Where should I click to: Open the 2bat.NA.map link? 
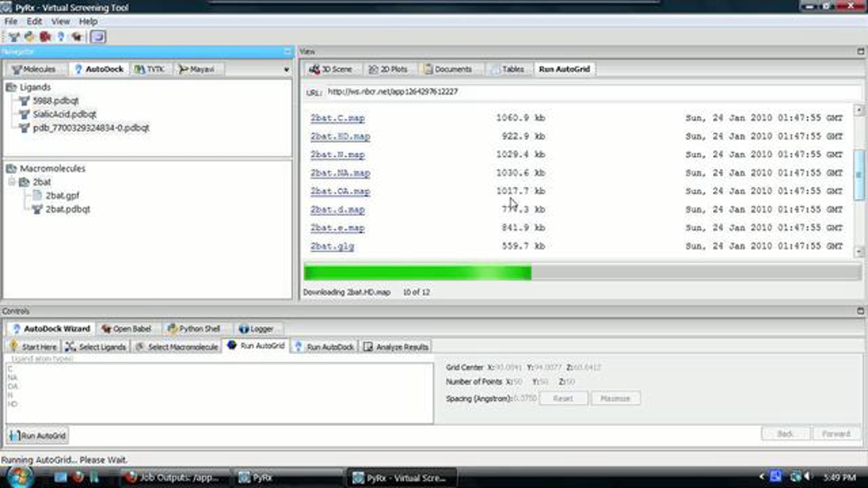(x=340, y=173)
